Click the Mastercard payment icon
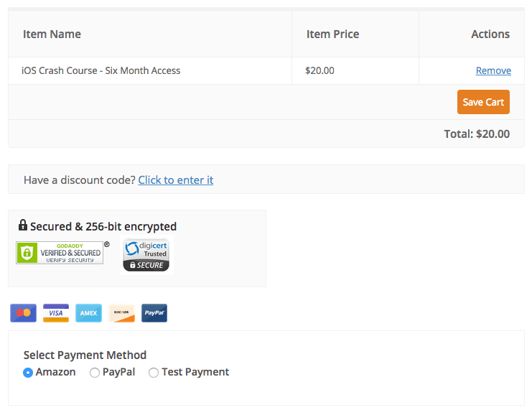The width and height of the screenshot is (532, 410). point(23,313)
